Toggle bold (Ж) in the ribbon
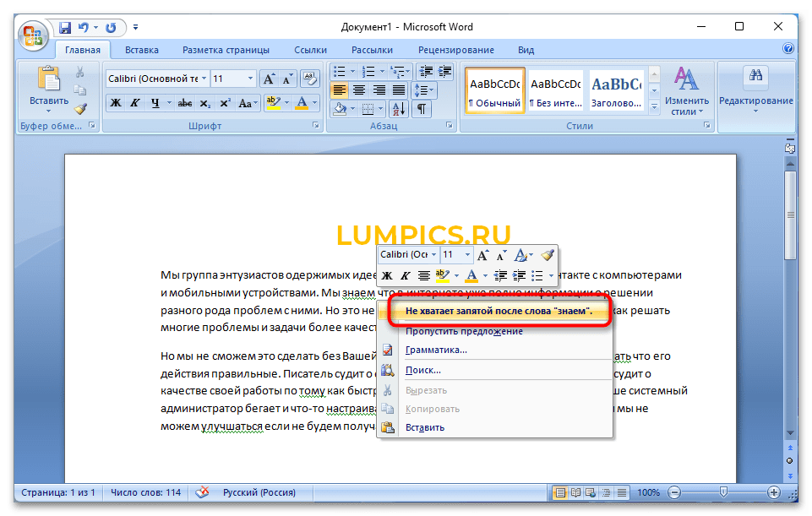The height and width of the screenshot is (516, 812). click(x=117, y=103)
